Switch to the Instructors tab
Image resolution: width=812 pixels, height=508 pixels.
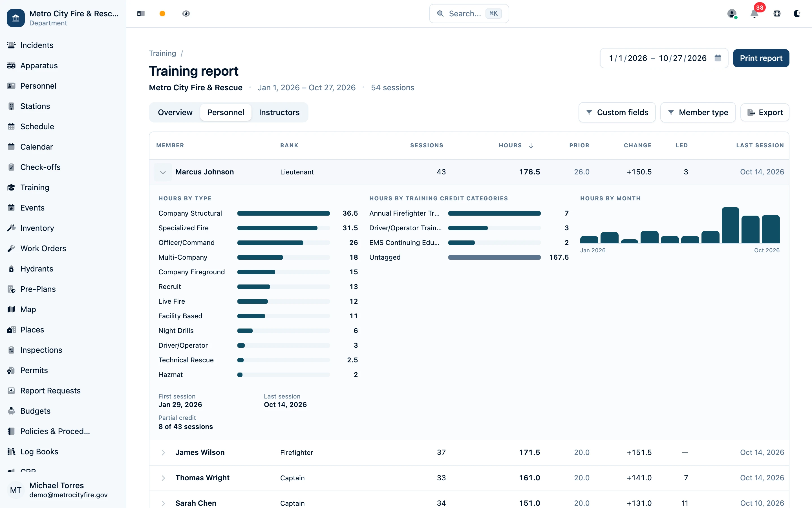coord(279,112)
